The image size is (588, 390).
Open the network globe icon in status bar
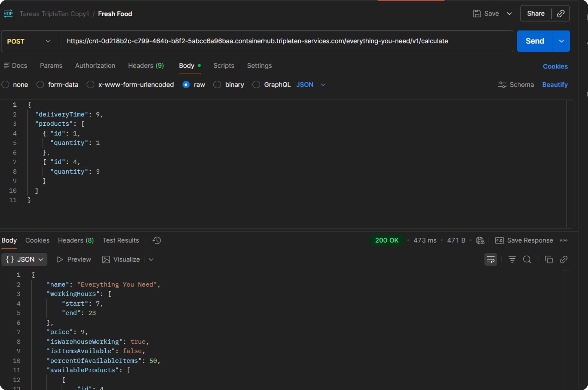pyautogui.click(x=480, y=240)
